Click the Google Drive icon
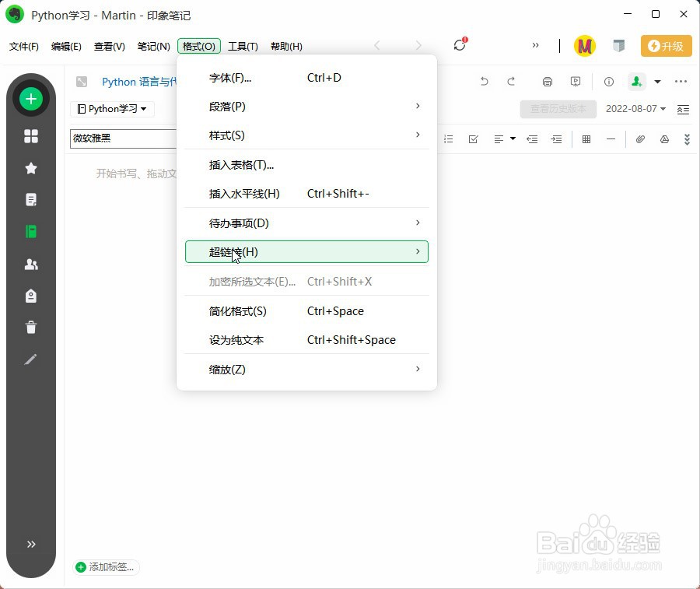 [x=664, y=139]
